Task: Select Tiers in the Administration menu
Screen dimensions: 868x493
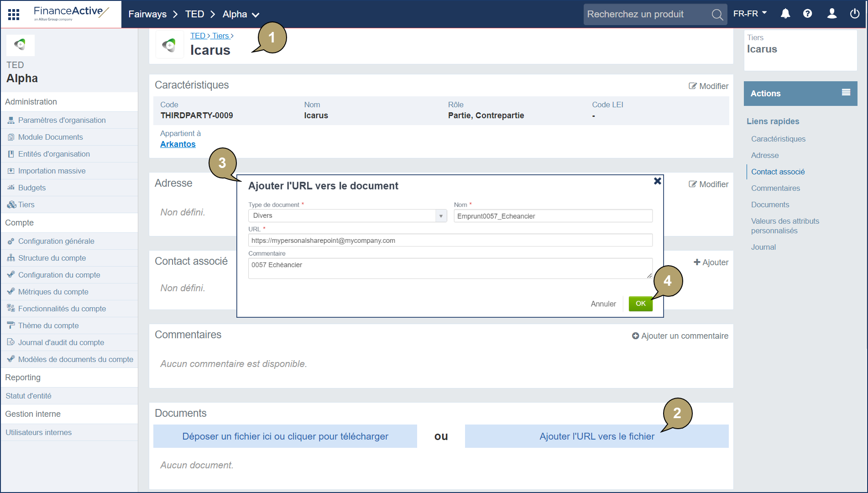Action: 26,205
